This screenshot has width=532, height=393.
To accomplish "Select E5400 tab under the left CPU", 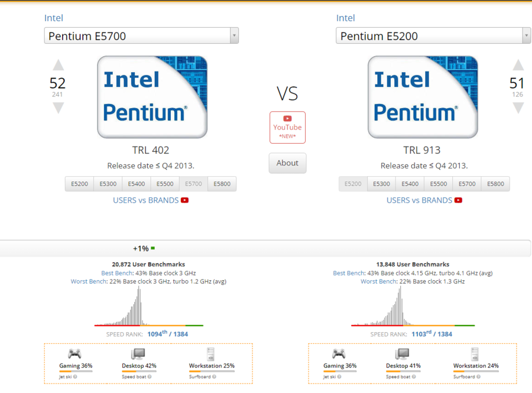I will [137, 184].
